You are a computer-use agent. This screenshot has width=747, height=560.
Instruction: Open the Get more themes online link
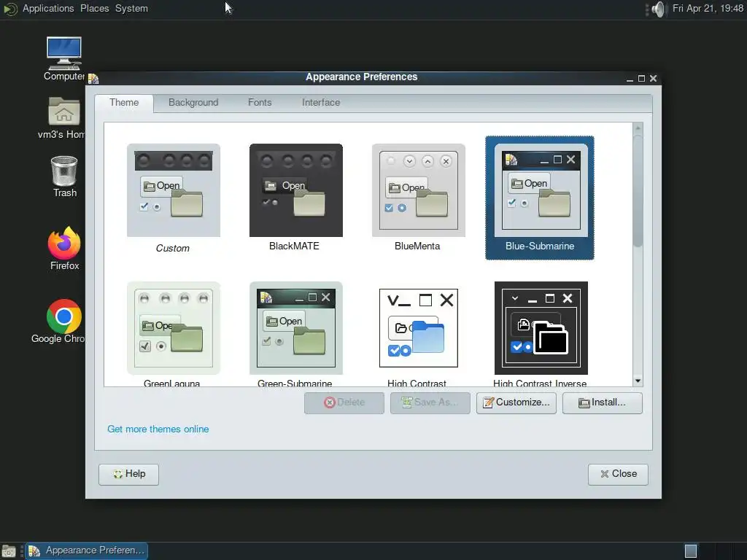point(158,429)
